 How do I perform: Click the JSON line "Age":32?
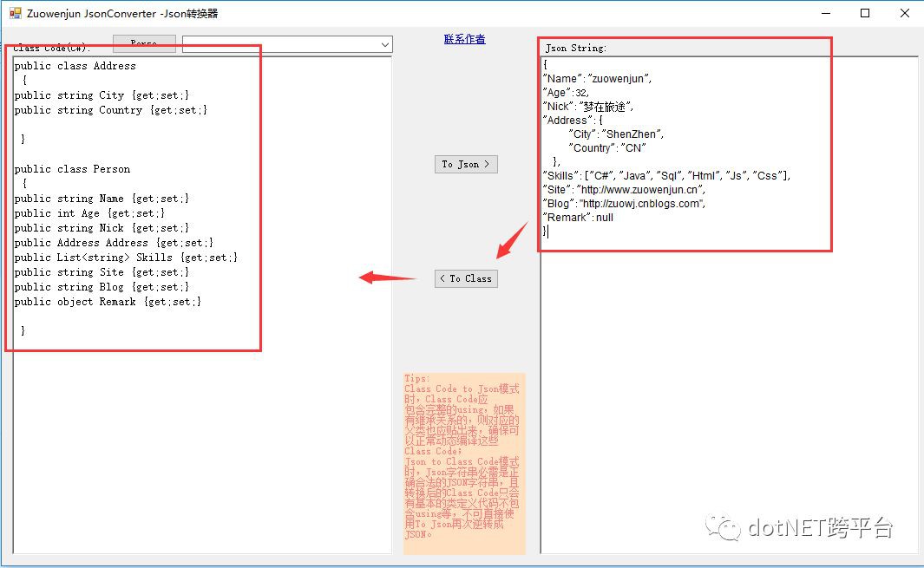tap(566, 93)
